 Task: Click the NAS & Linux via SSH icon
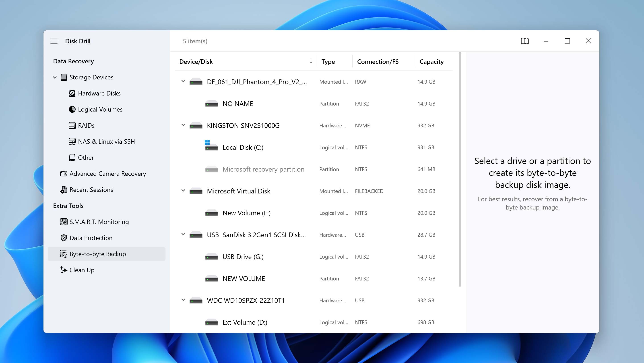pyautogui.click(x=72, y=142)
